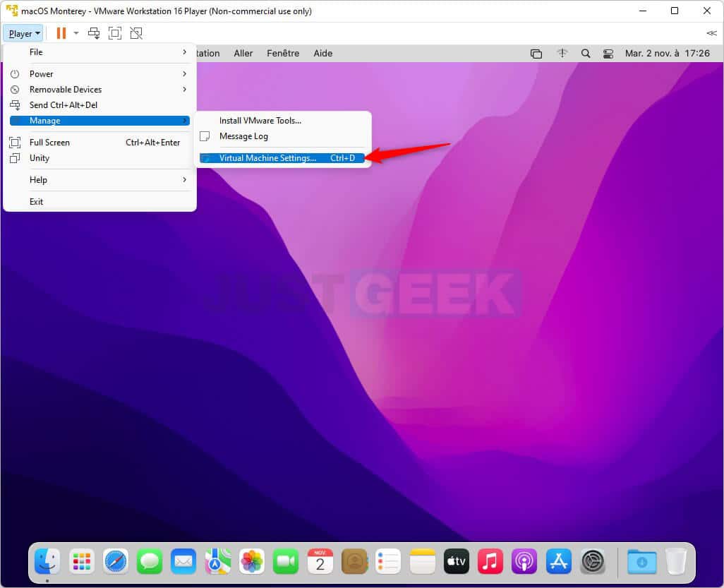724x588 pixels.
Task: Collapse the toolbar with double chevron
Action: point(711,33)
